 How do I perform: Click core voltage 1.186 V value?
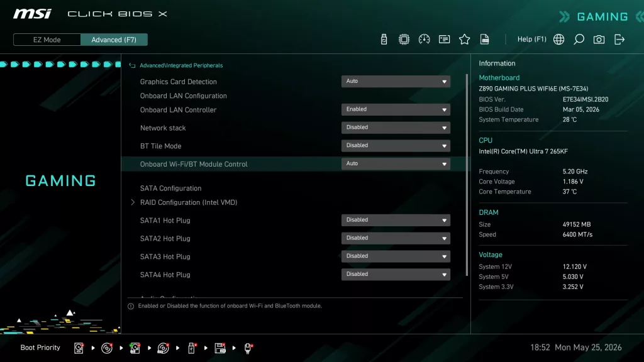[573, 182]
